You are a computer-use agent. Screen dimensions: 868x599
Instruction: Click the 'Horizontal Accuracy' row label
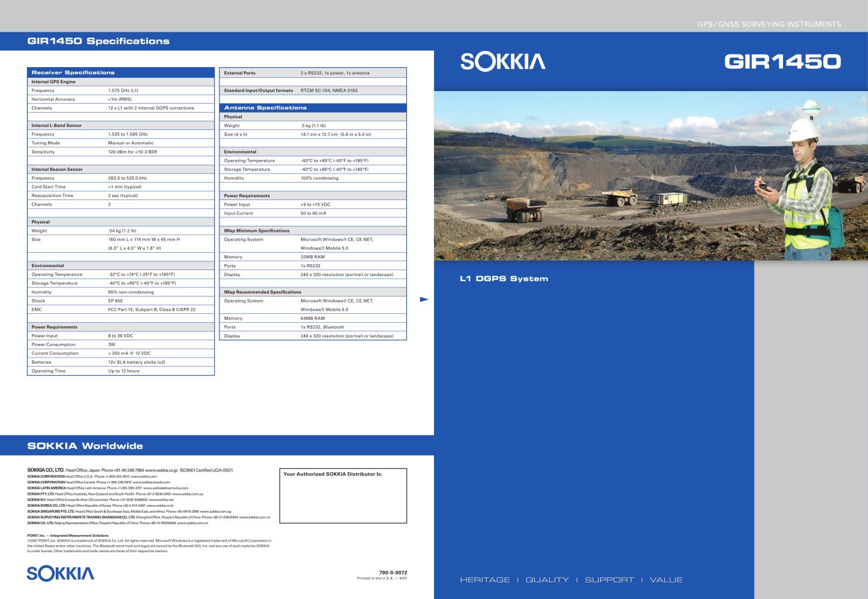tap(53, 99)
